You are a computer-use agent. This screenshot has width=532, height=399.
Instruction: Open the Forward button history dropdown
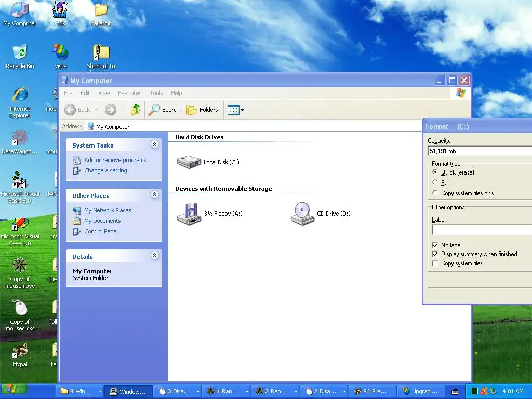tap(123, 110)
